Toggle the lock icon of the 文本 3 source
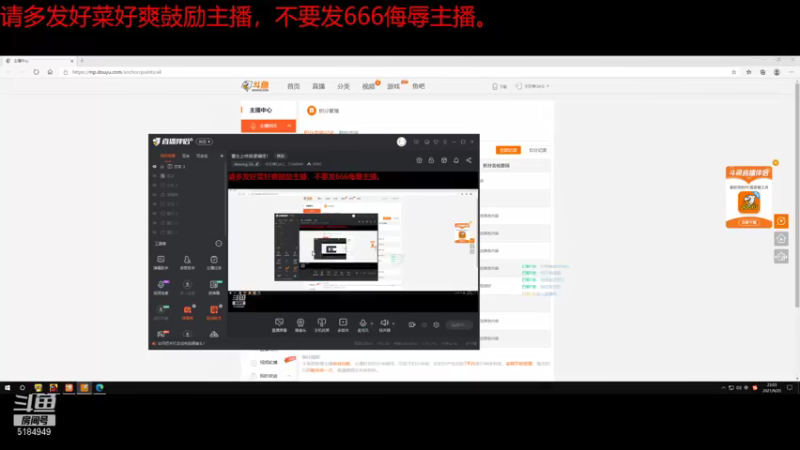Screen dimensions: 800x450 pos(162,166)
